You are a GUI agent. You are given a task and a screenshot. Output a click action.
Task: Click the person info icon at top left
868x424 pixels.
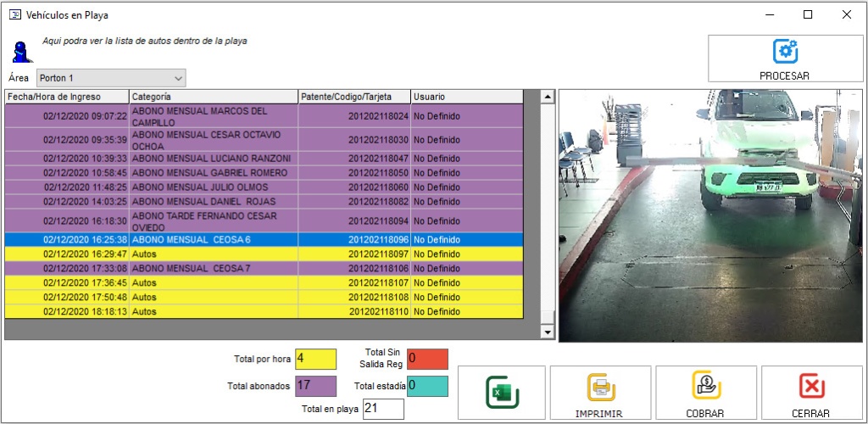click(x=20, y=50)
